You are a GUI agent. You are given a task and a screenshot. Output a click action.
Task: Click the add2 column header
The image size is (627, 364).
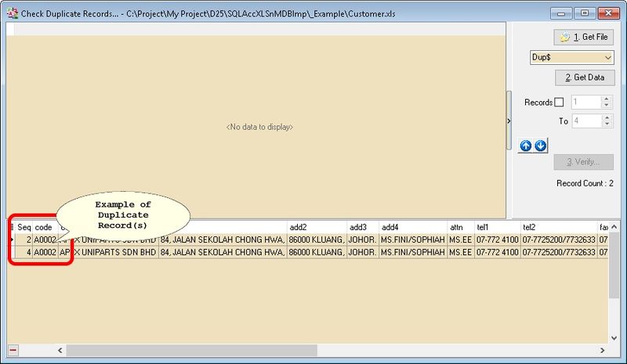tap(316, 226)
